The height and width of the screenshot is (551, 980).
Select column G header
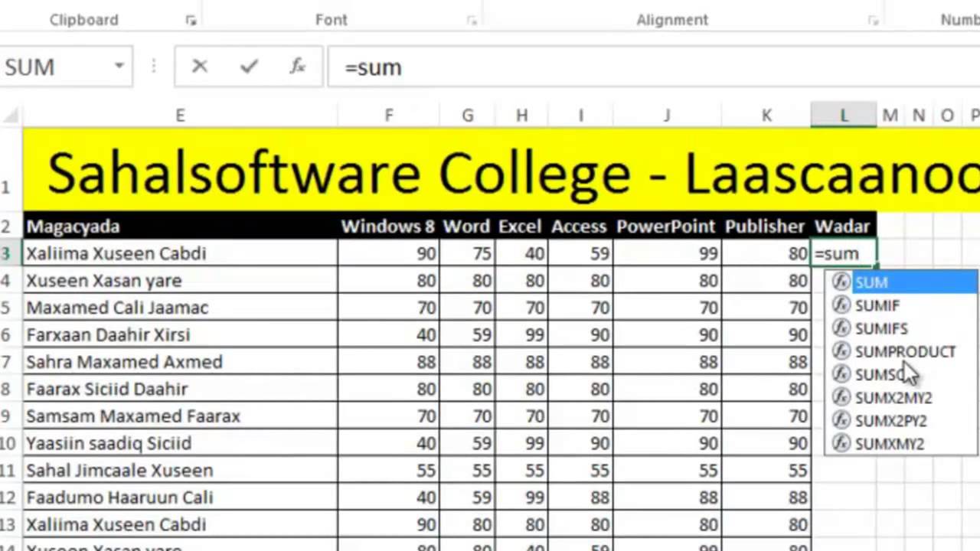(467, 116)
